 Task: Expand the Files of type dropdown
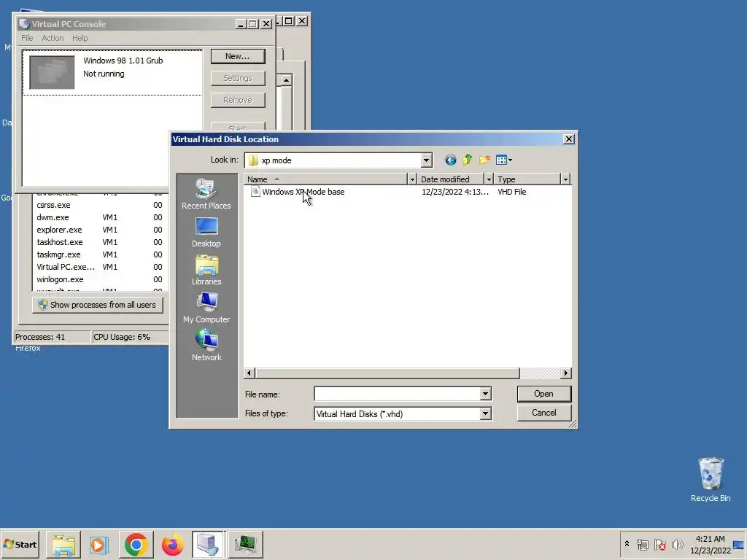[485, 414]
